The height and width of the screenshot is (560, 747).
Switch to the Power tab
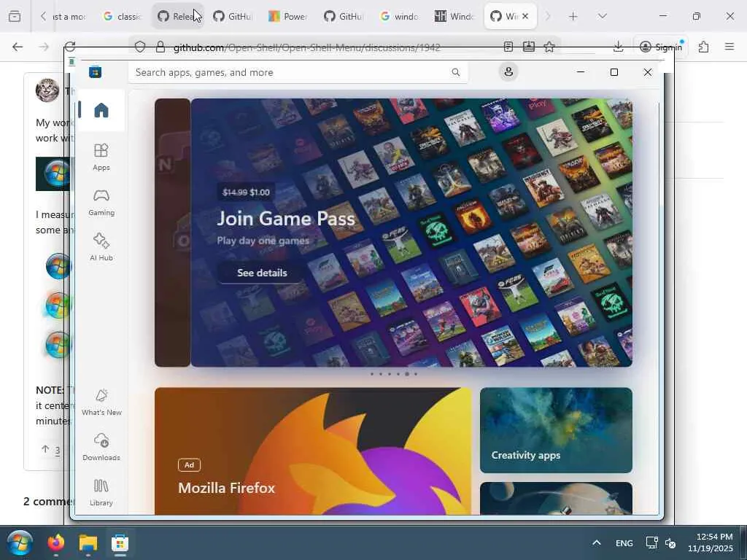point(288,17)
